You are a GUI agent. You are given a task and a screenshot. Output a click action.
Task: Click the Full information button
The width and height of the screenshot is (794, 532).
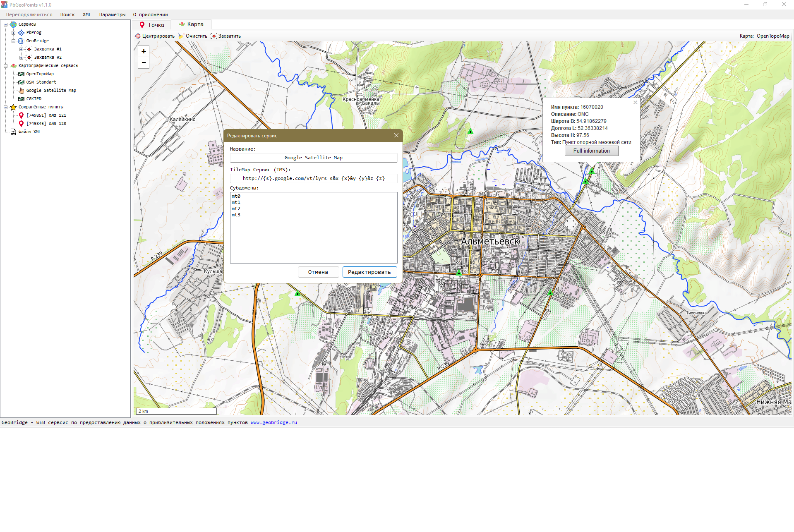[591, 151]
